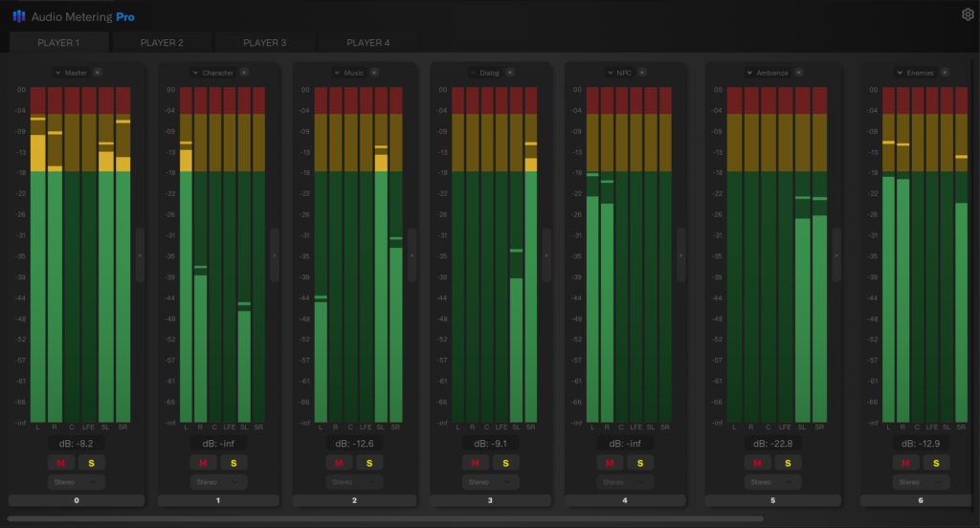Expand the side arrow beside Master meter
The width and height of the screenshot is (980, 528).
[x=140, y=255]
